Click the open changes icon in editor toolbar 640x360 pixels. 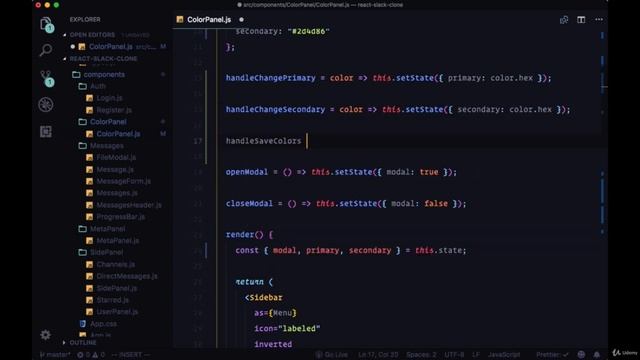click(x=564, y=20)
